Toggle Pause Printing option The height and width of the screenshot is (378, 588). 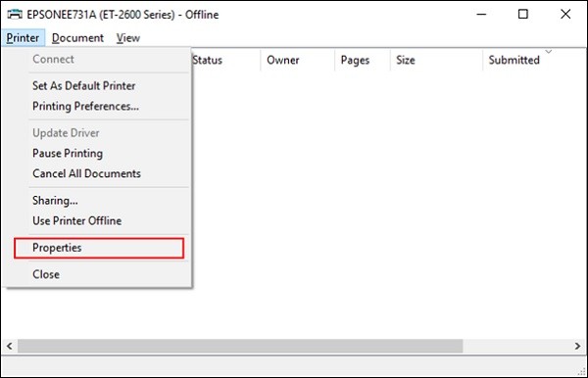68,153
